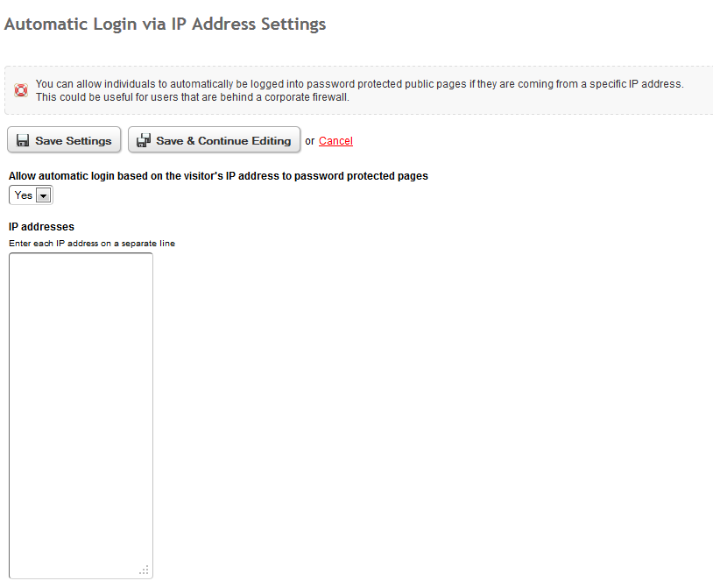Click the lifebuoy help icon

(21, 90)
